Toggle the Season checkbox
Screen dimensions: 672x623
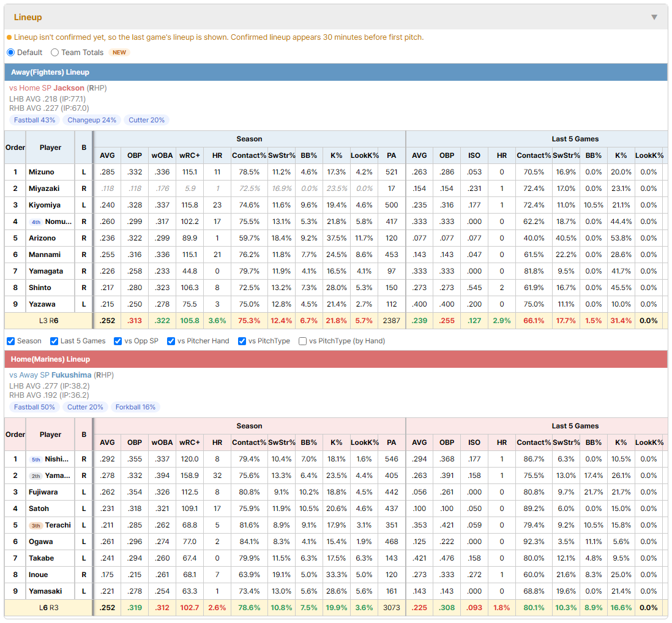click(11, 341)
